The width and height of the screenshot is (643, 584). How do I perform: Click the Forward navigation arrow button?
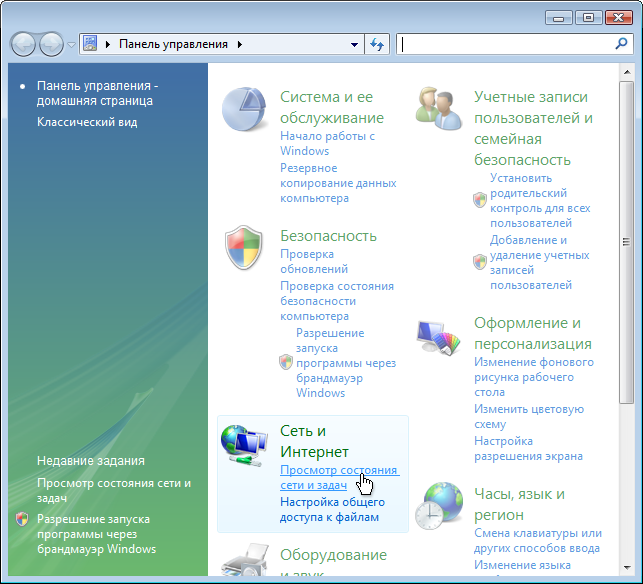tap(51, 44)
